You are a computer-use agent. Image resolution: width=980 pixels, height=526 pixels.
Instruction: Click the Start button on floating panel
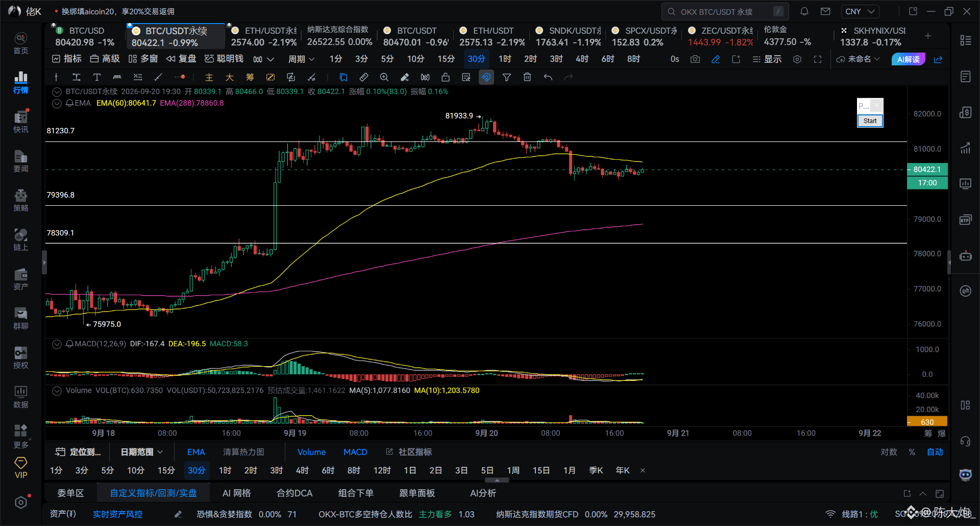point(870,121)
